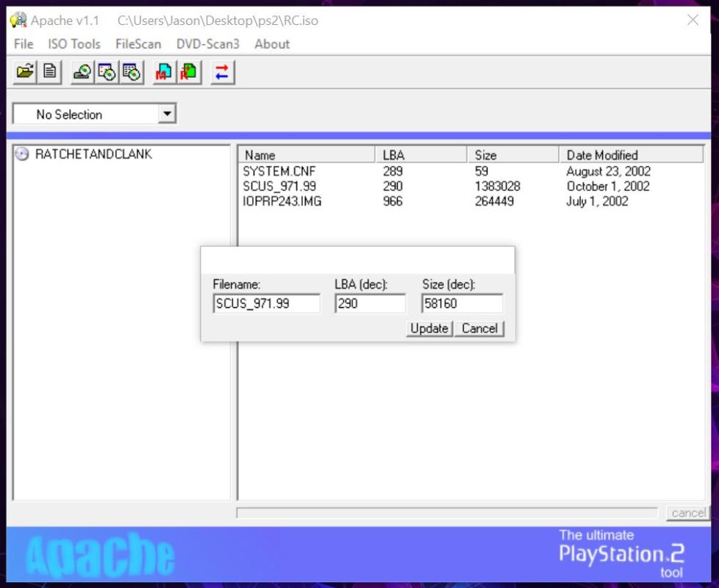The height and width of the screenshot is (588, 719).
Task: Click the blue M file toolbar icon
Action: [x=162, y=72]
